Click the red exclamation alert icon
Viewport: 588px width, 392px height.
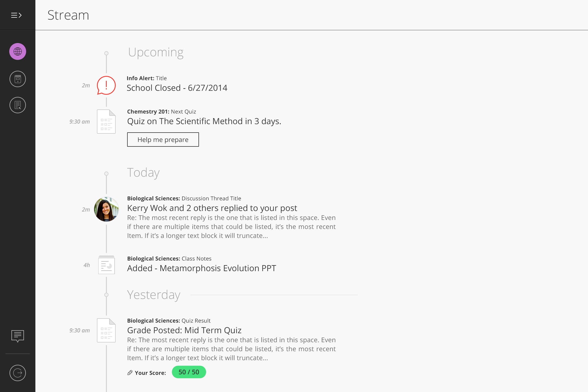click(x=106, y=85)
